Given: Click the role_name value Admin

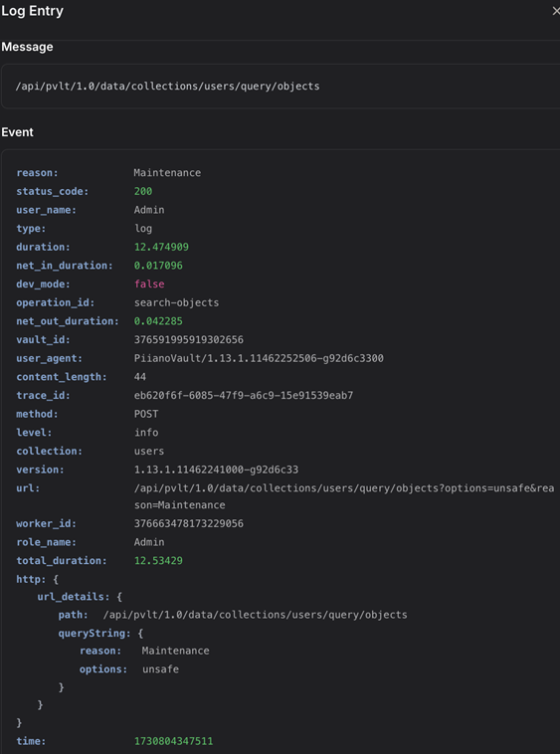Looking at the screenshot, I should [149, 542].
